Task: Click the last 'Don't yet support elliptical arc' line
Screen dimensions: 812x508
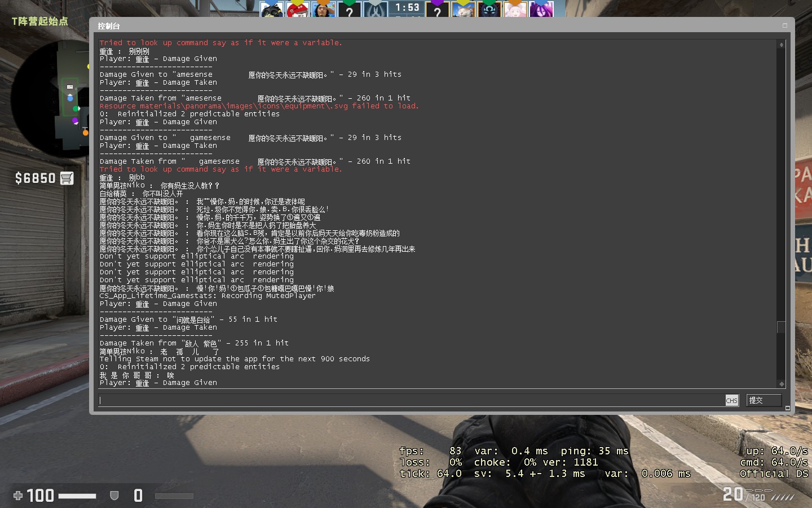Action: [x=196, y=280]
